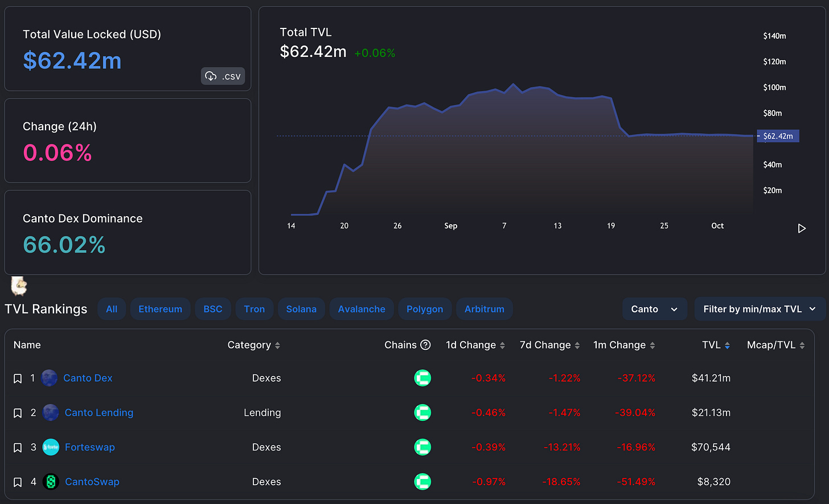Click the 66.02% dominance value
The width and height of the screenshot is (829, 504).
point(64,245)
